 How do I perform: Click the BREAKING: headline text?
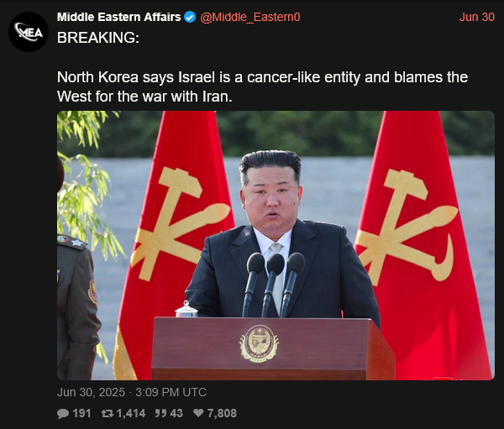click(x=98, y=38)
